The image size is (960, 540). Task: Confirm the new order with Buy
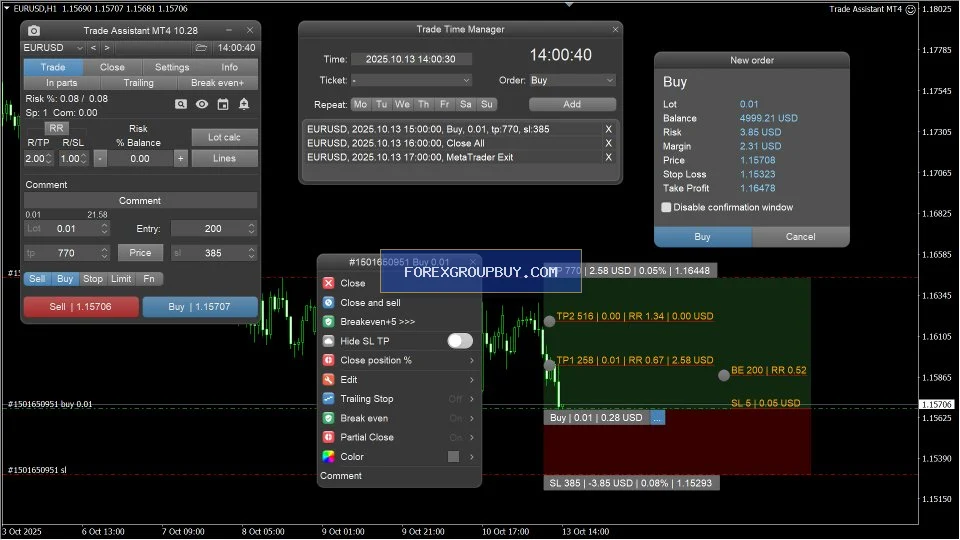(702, 237)
